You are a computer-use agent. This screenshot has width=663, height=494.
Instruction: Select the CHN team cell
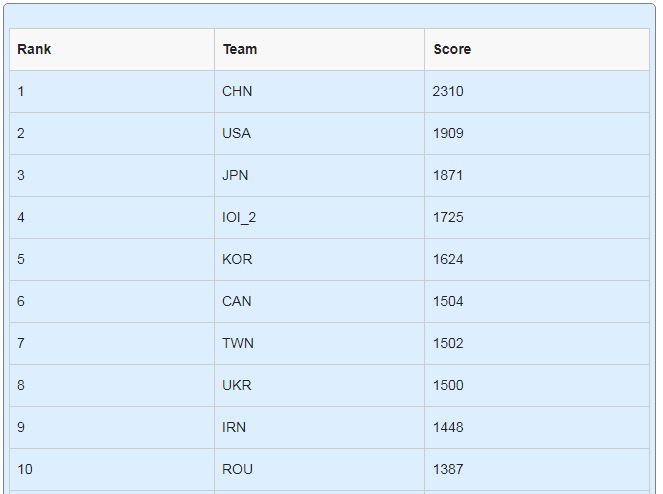[319, 91]
